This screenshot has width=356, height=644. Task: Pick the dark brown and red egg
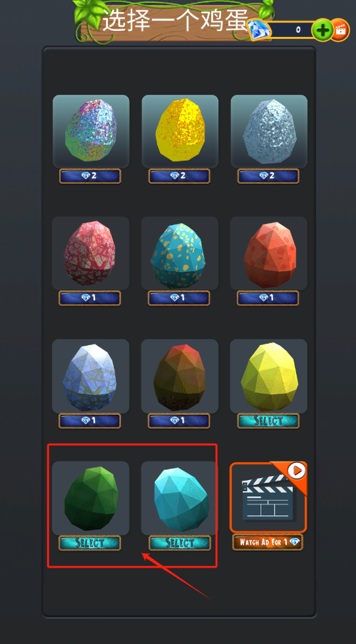coord(180,376)
